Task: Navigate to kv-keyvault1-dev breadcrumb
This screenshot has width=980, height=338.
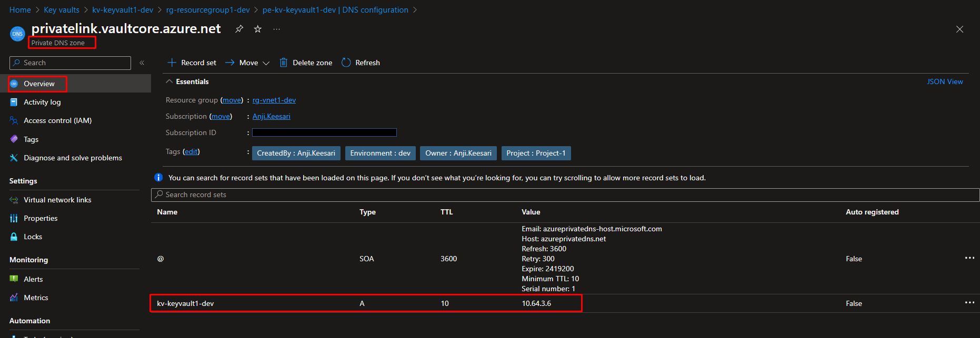Action: [123, 10]
